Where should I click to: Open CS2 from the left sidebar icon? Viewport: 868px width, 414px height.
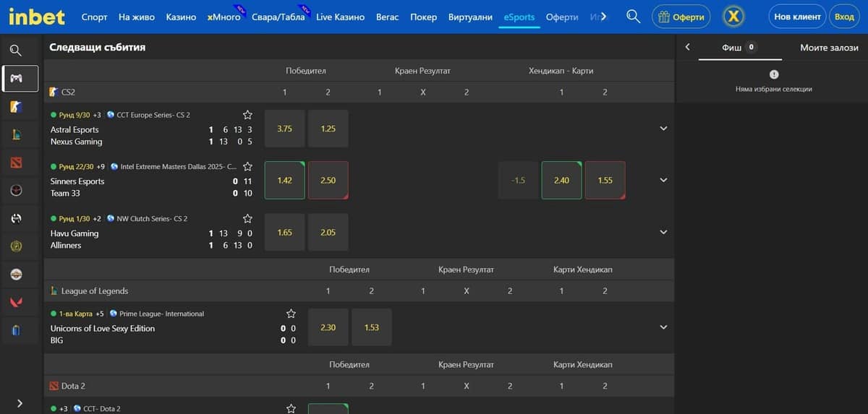(16, 107)
